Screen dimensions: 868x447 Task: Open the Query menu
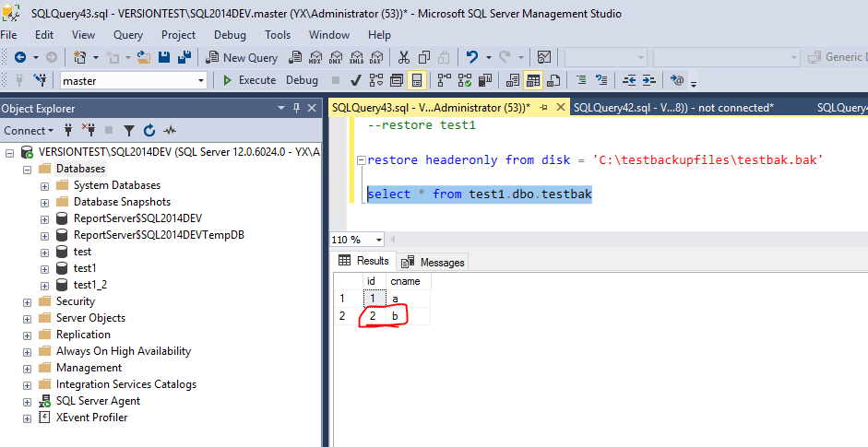128,35
